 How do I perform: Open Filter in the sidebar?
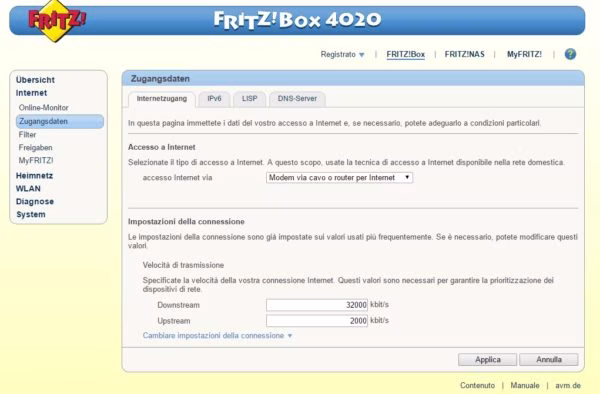pyautogui.click(x=28, y=135)
